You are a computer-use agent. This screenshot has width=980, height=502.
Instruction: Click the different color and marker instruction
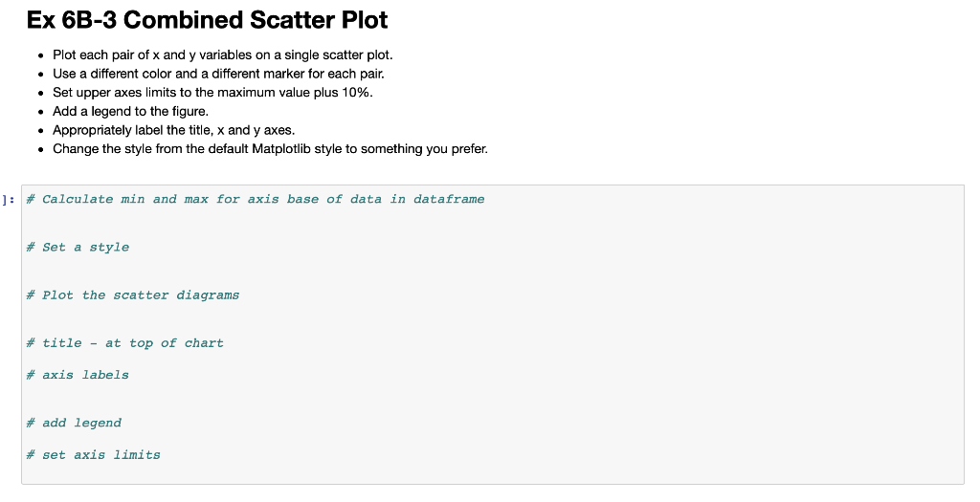[x=218, y=74]
